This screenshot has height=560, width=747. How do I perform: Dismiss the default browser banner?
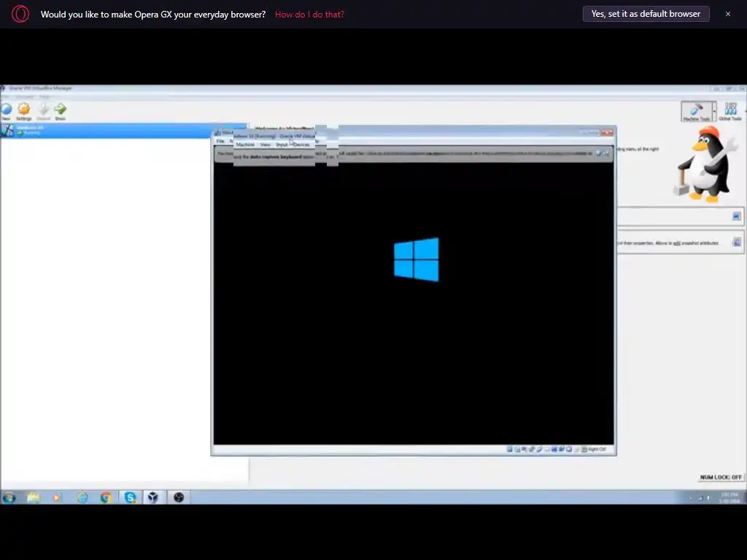click(x=727, y=14)
